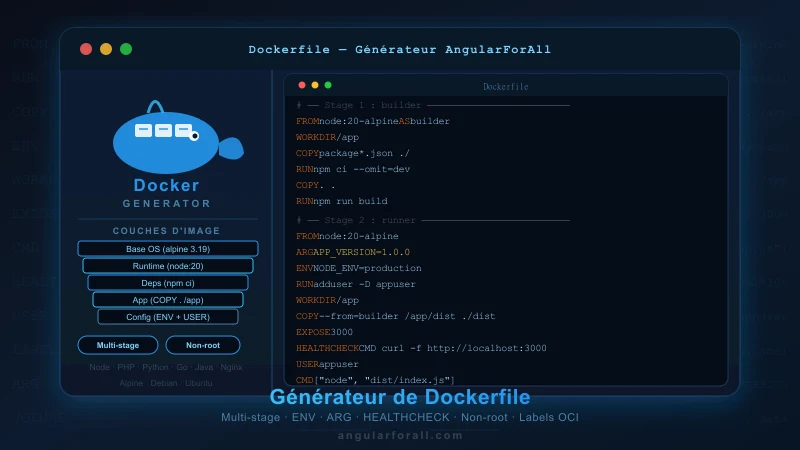Click green dot of inner Dockerfile pane
800x450 pixels.
(x=328, y=85)
